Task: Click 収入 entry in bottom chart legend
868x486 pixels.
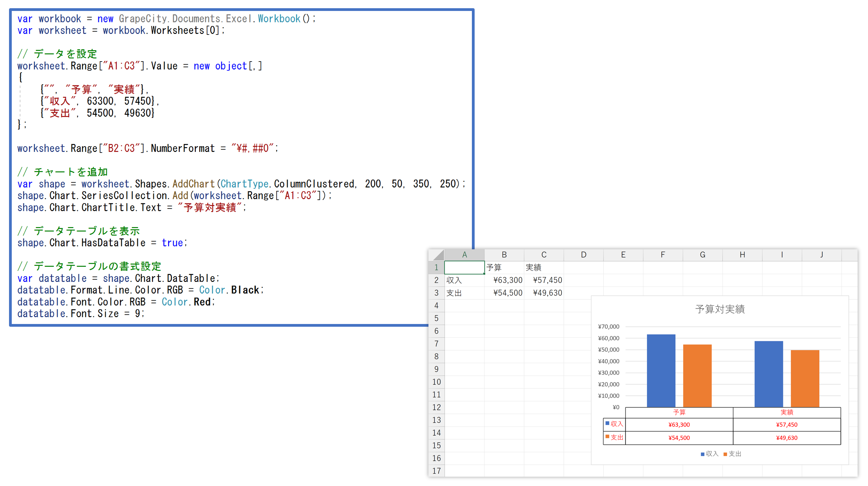Action: click(x=709, y=454)
